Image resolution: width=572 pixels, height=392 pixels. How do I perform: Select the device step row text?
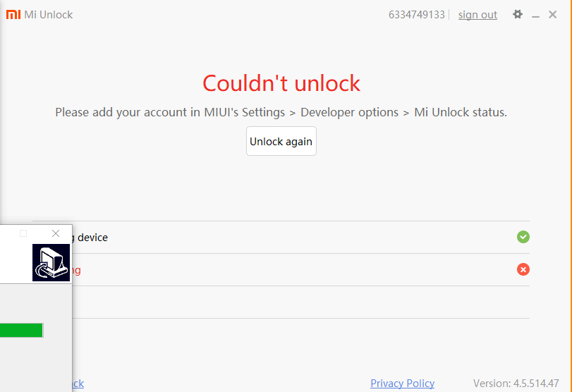pos(92,238)
